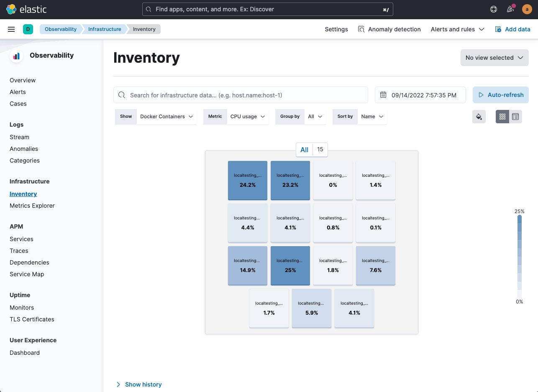The height and width of the screenshot is (392, 538).
Task: Select the container tile with 1.7%
Action: 269,308
